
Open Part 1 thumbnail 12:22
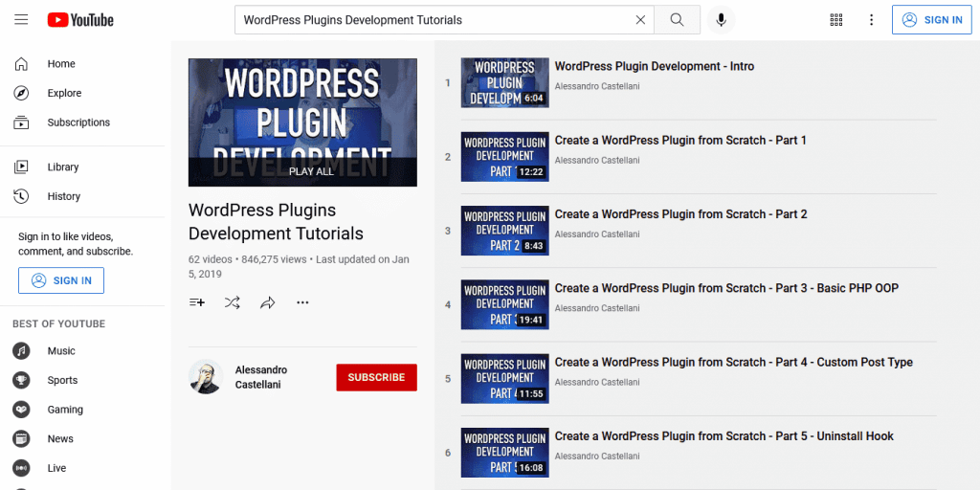coord(505,157)
